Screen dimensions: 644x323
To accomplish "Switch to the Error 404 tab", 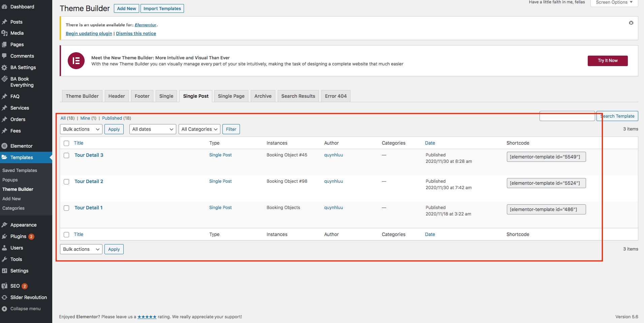I will pos(336,96).
